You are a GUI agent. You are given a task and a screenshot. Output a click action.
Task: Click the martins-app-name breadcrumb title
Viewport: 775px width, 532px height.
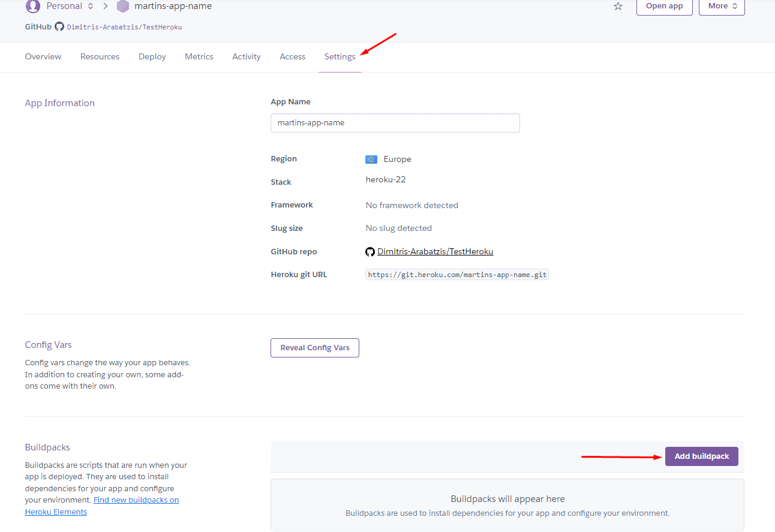tap(173, 6)
